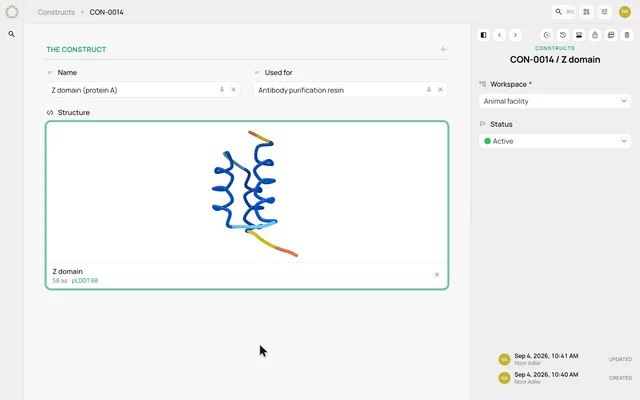
Task: Go to next record with right chevron
Action: point(516,35)
